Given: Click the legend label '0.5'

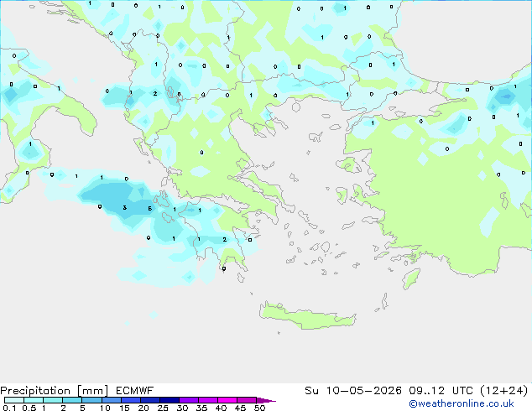Looking at the screenshot, I should [x=29, y=408].
